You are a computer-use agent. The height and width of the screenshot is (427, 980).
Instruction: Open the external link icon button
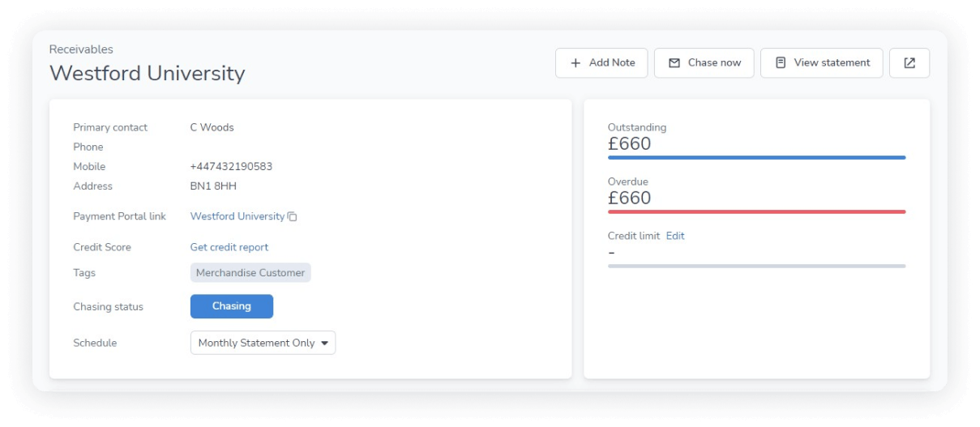pyautogui.click(x=909, y=63)
